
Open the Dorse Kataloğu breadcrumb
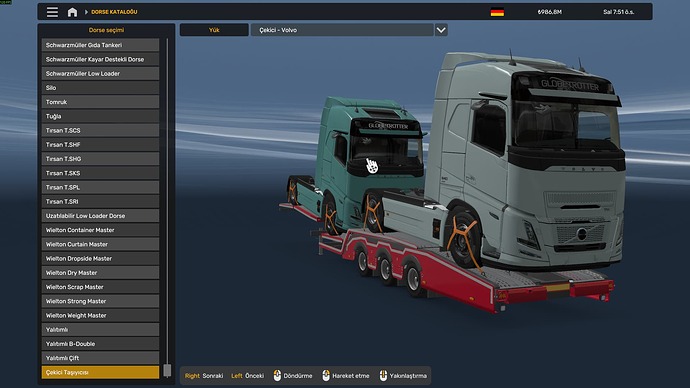114,12
